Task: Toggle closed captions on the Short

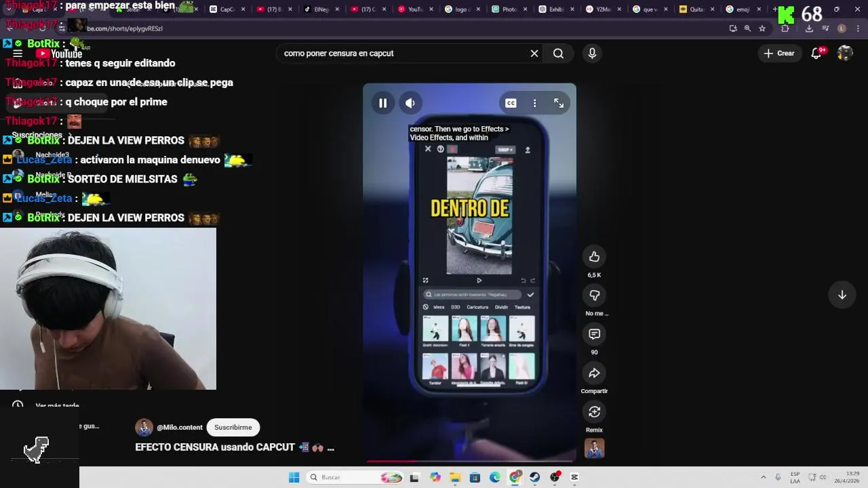Action: tap(511, 103)
